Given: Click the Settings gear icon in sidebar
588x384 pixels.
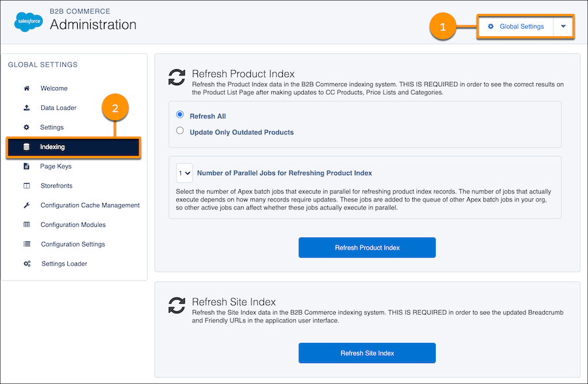Looking at the screenshot, I should point(26,128).
